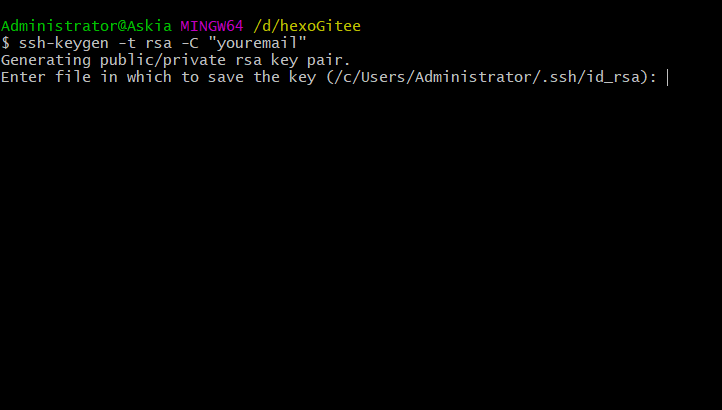Click the rsa argument after the -t flag
This screenshot has width=722, height=410.
tap(158, 44)
